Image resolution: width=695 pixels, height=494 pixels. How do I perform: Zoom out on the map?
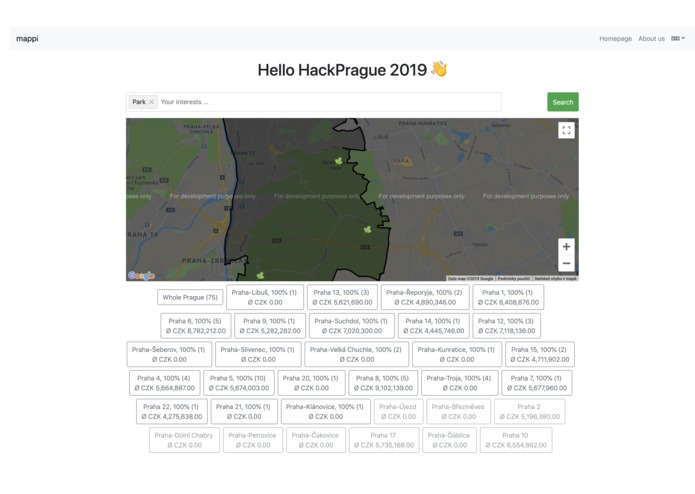(566, 263)
